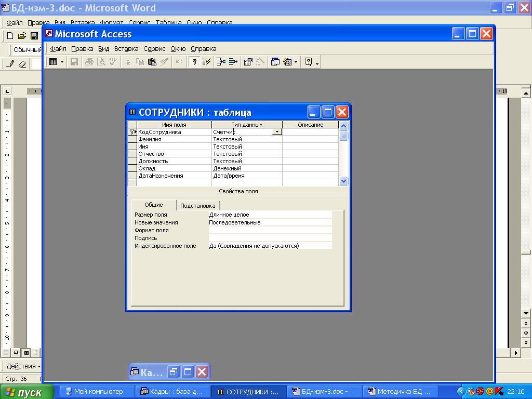
Task: Click the Paste clipboard icon
Action: (x=152, y=62)
